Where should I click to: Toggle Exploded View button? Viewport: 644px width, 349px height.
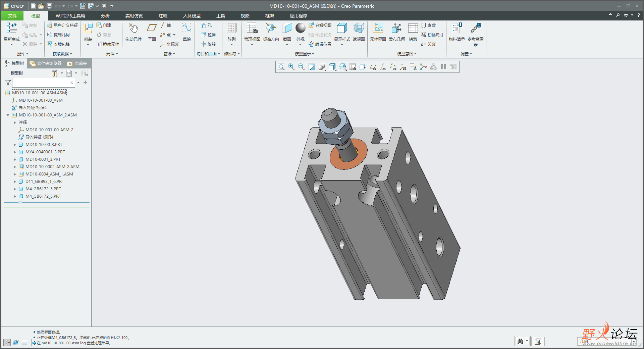coord(320,26)
